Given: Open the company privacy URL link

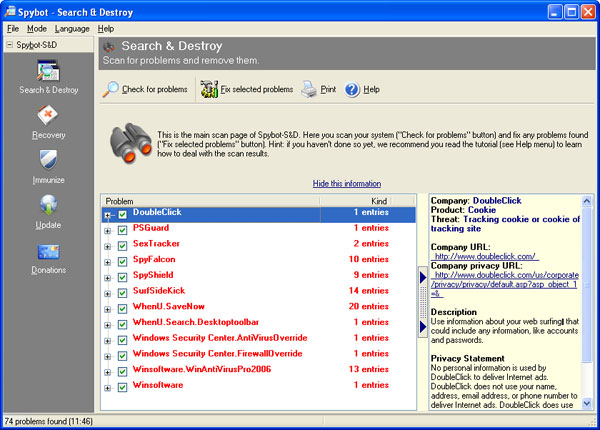Looking at the screenshot, I should pos(505,284).
